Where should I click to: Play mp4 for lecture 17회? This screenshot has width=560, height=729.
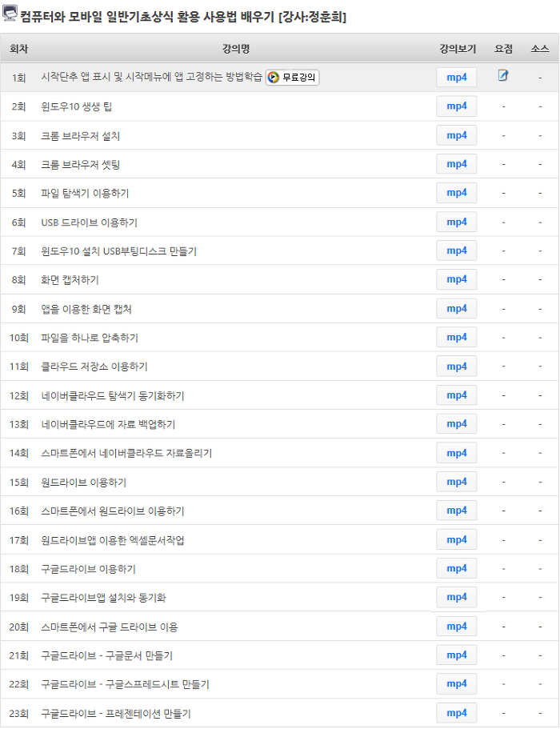click(x=456, y=540)
